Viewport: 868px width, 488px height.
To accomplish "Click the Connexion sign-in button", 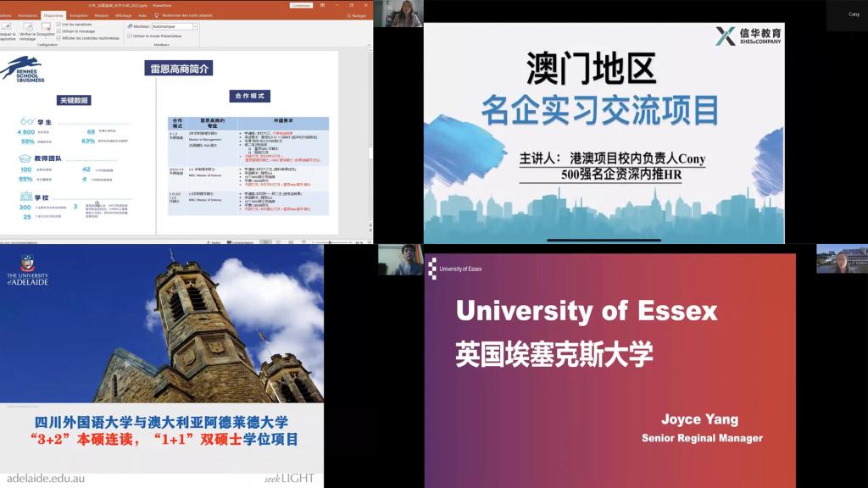I will [301, 5].
